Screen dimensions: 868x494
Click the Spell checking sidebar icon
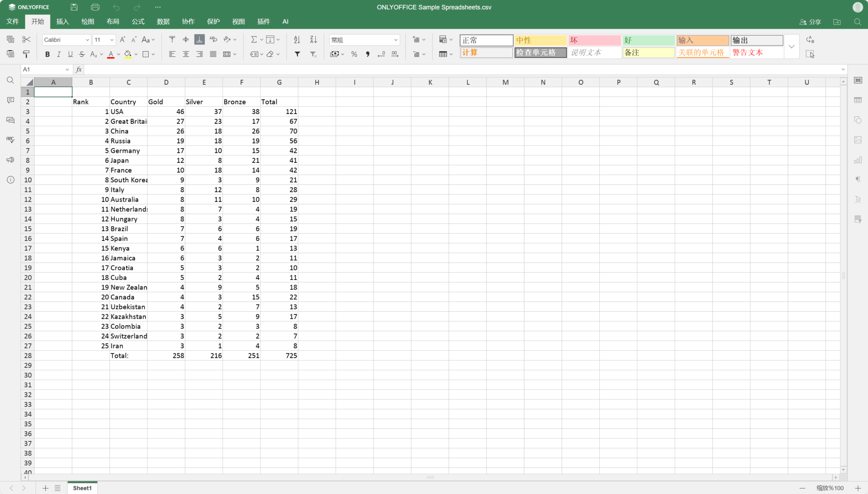11,140
